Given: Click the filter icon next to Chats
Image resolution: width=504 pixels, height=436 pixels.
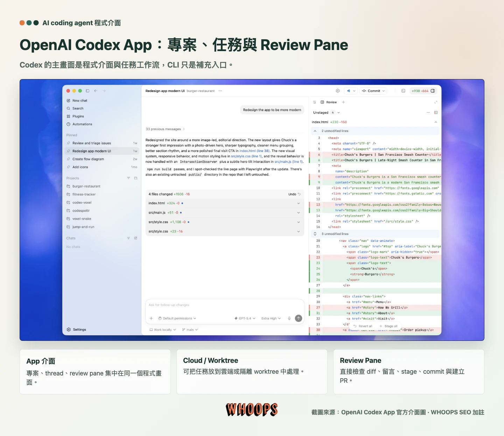Looking at the screenshot, I should pyautogui.click(x=128, y=238).
